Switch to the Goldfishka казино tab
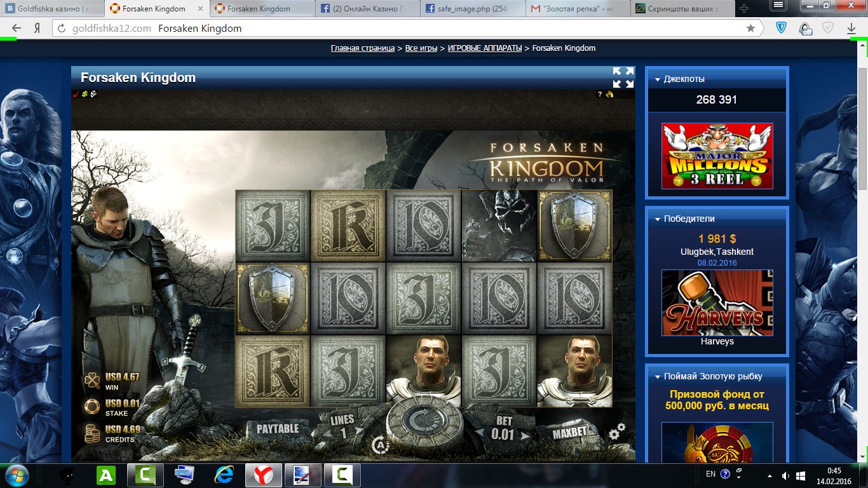This screenshot has width=868, height=488. 52,9
